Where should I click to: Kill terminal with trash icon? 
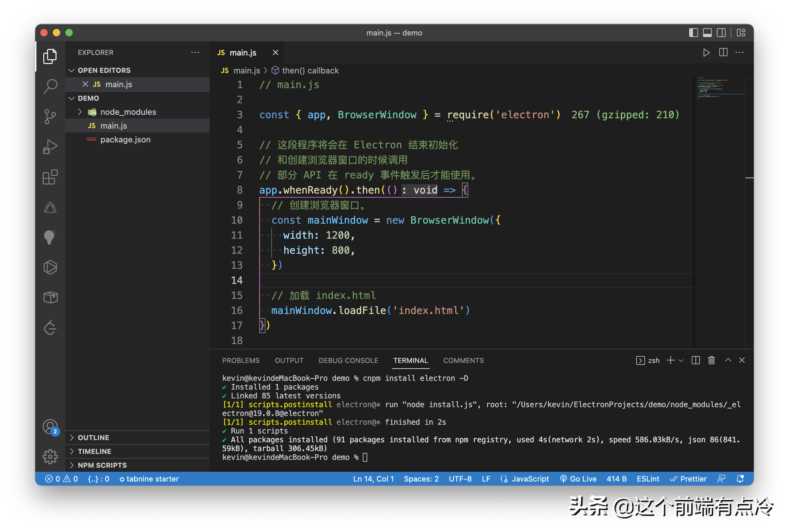(711, 360)
